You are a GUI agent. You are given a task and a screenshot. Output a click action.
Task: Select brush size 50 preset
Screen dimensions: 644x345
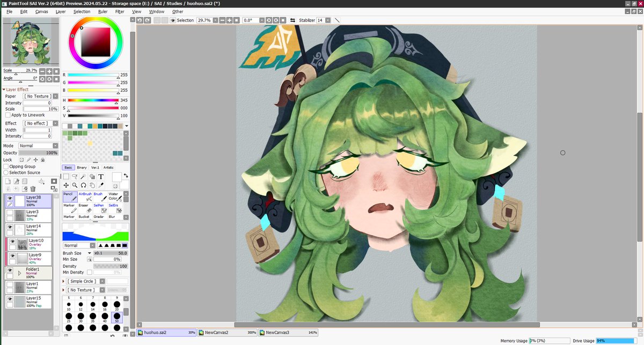117,318
